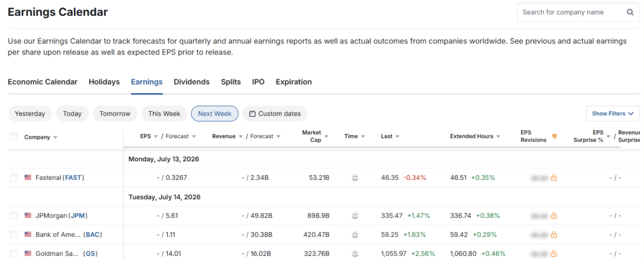Click the Bank of America sunrise time icon

point(355,235)
